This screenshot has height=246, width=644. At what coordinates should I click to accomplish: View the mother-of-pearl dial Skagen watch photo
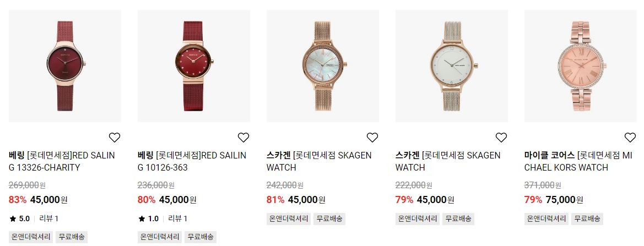point(323,66)
